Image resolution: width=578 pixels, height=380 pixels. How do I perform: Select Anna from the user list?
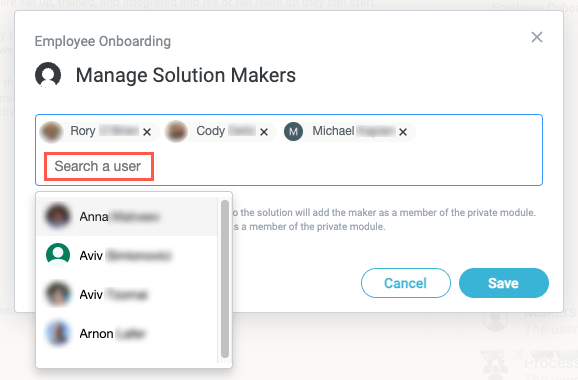pos(127,216)
